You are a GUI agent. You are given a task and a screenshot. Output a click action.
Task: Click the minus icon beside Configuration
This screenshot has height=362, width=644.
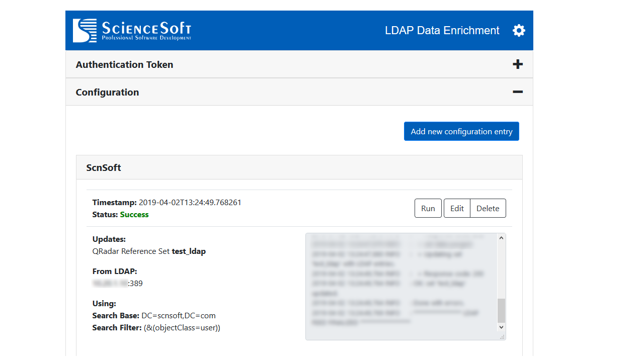[518, 92]
